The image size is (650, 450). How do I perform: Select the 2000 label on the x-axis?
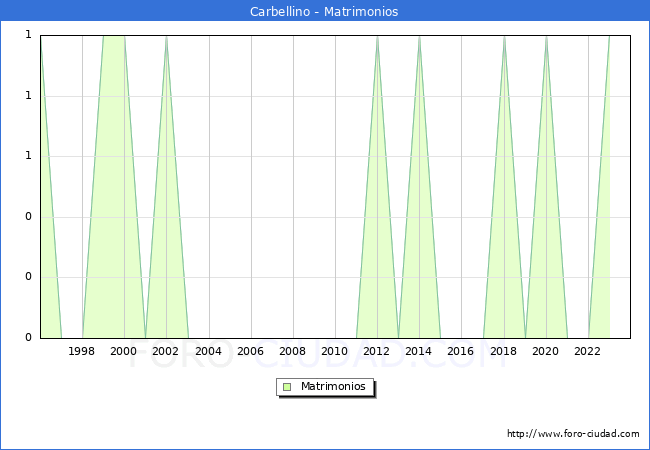[124, 351]
